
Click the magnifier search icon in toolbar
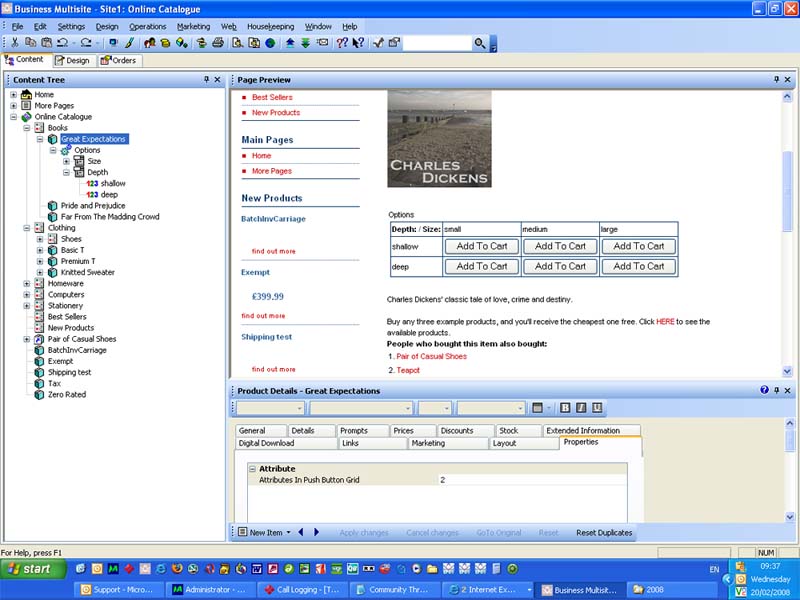[480, 44]
